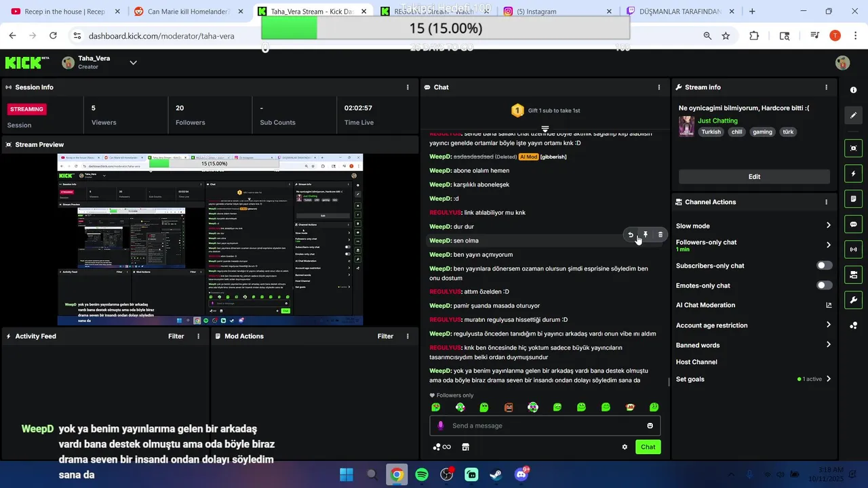The height and width of the screenshot is (488, 868).
Task: Expand Slow mode options
Action: click(x=829, y=226)
